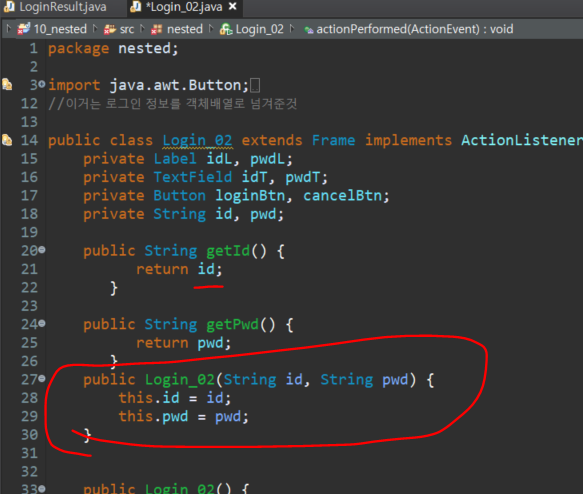Click ActionListener on line 14

(x=522, y=141)
